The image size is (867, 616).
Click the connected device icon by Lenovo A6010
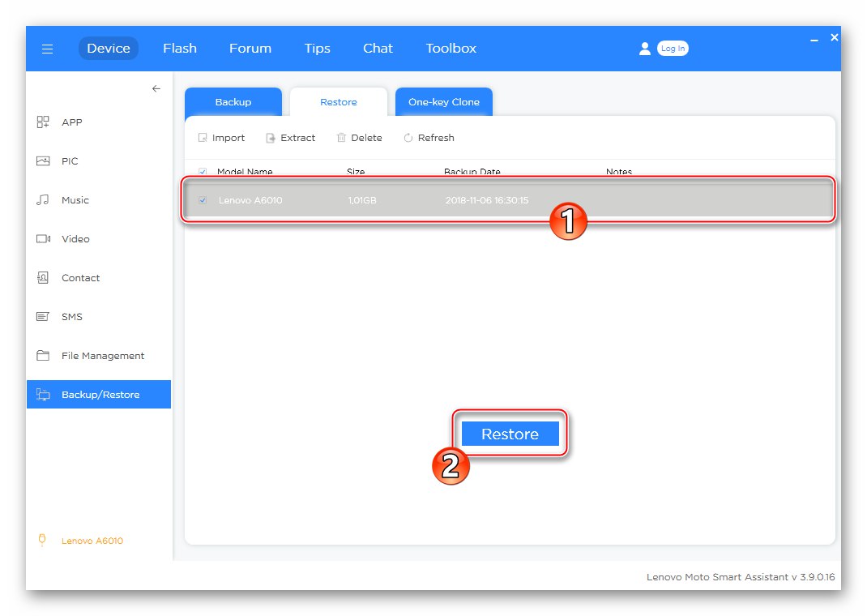pyautogui.click(x=42, y=541)
